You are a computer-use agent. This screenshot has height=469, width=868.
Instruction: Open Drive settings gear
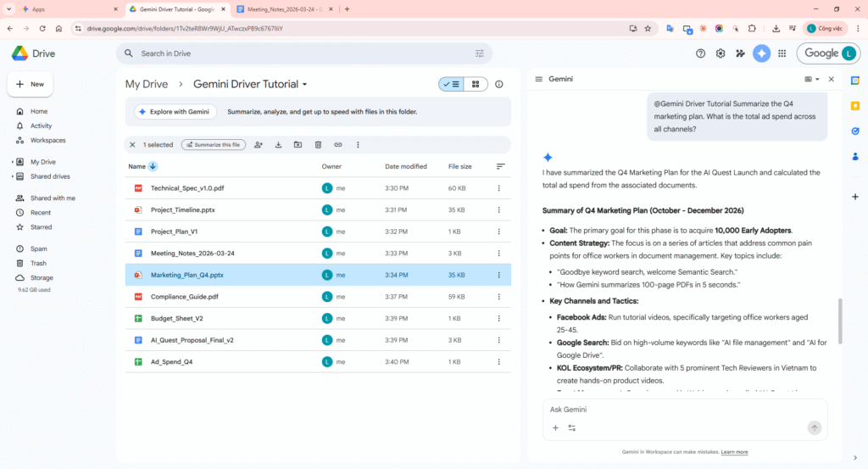721,53
